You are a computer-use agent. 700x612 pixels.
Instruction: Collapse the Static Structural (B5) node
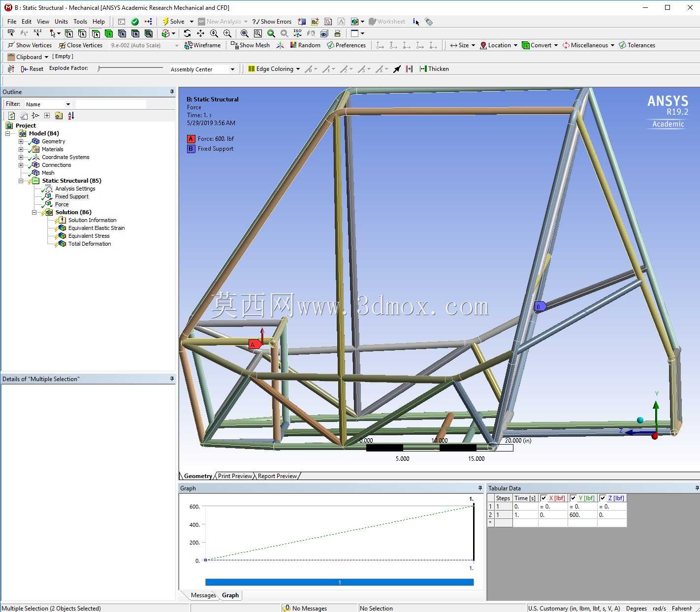[x=21, y=181]
